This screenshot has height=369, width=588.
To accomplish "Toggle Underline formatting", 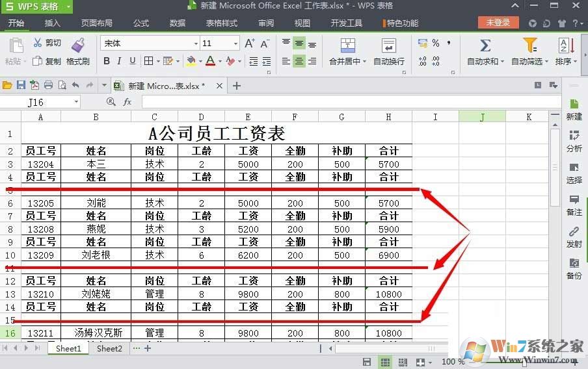I will 133,60.
